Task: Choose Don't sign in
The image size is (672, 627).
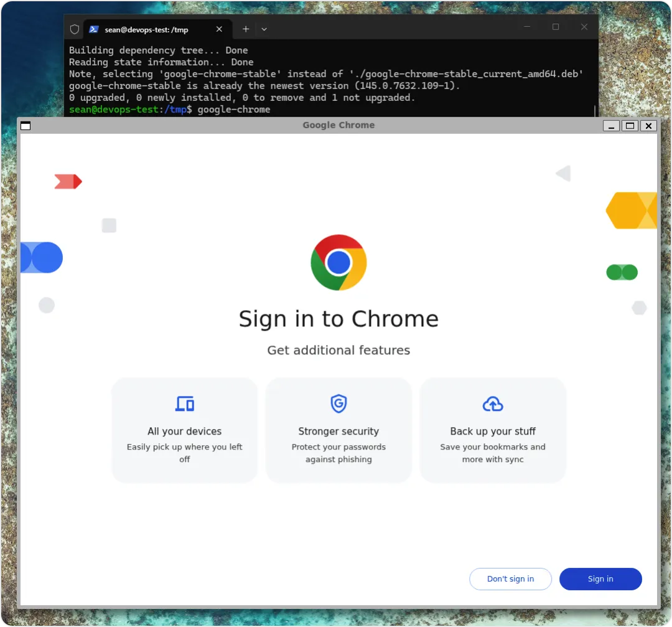Action: (x=510, y=578)
